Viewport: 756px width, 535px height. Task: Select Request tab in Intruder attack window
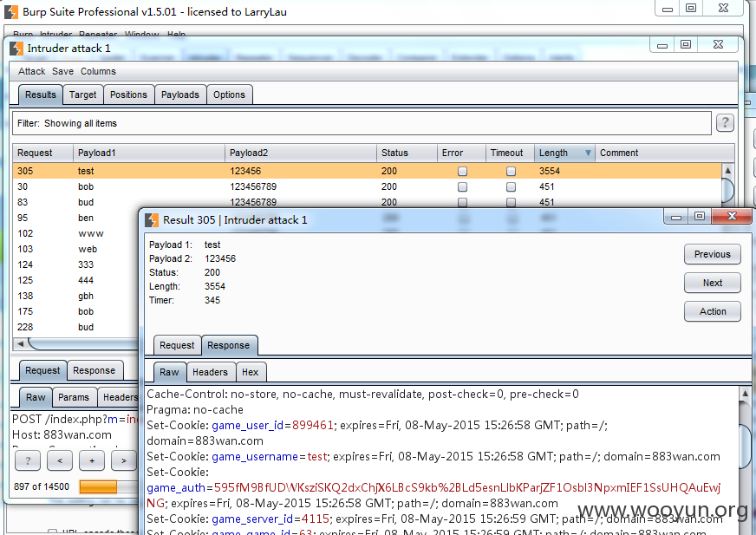pyautogui.click(x=42, y=370)
